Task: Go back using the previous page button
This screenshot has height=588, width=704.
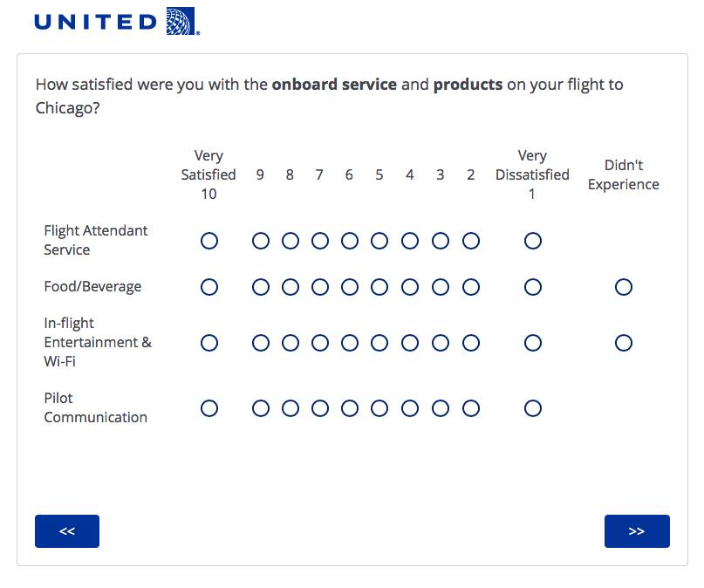Action: tap(67, 530)
